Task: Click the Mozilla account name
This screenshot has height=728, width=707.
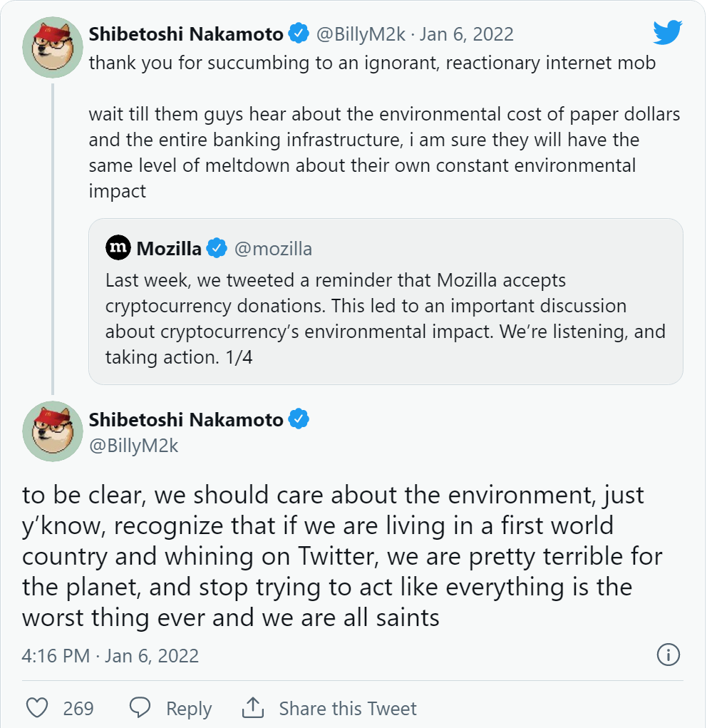Action: [x=169, y=248]
